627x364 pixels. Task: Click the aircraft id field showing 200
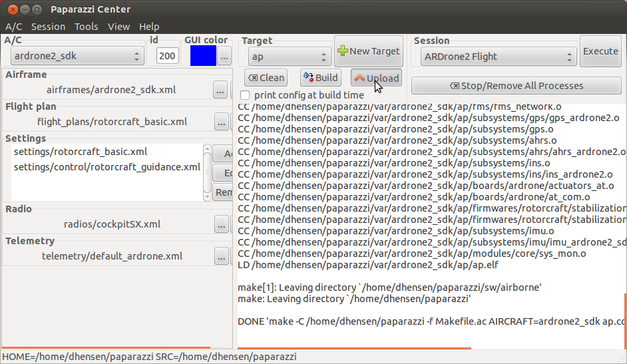point(167,56)
